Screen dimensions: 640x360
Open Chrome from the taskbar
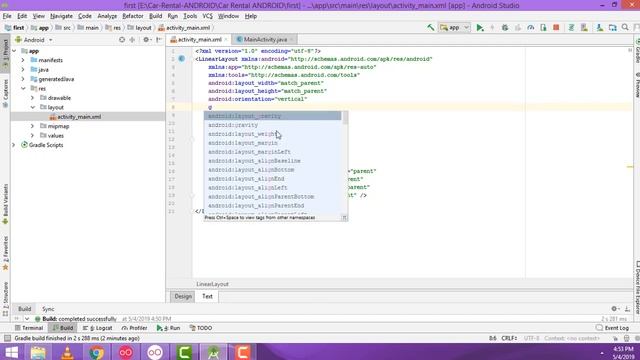pyautogui.click(x=96, y=352)
